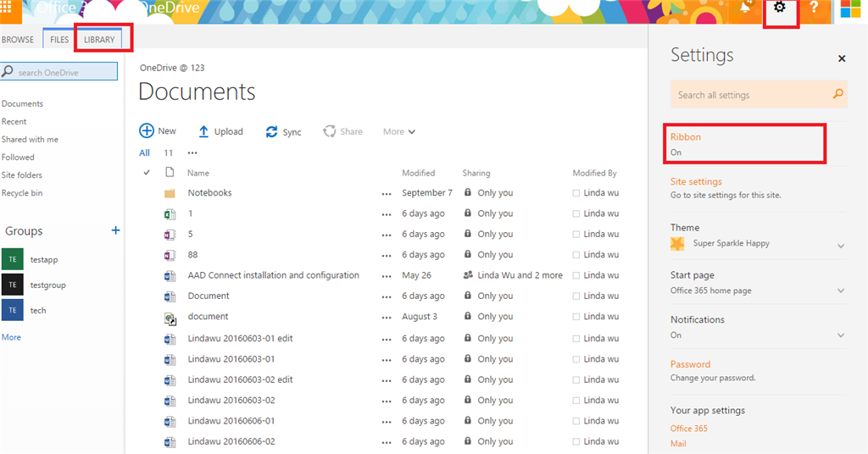This screenshot has height=454, width=868.
Task: Click the Search all settings field
Action: tap(759, 95)
